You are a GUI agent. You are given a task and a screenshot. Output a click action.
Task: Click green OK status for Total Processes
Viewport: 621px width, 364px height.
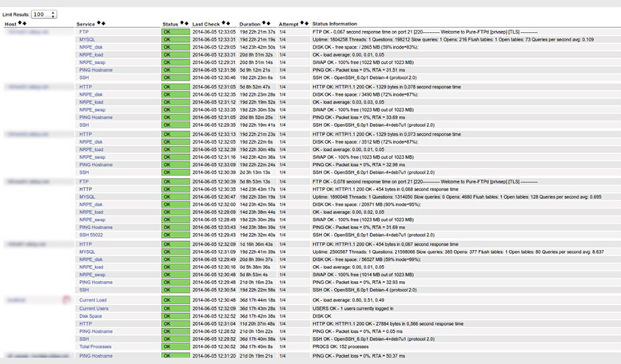tap(175, 346)
